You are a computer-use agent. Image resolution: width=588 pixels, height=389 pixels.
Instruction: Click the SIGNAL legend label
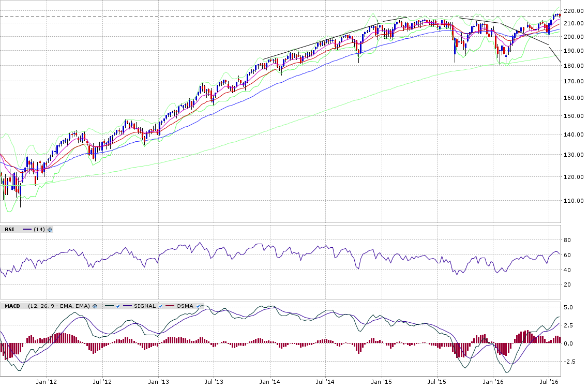tap(145, 306)
